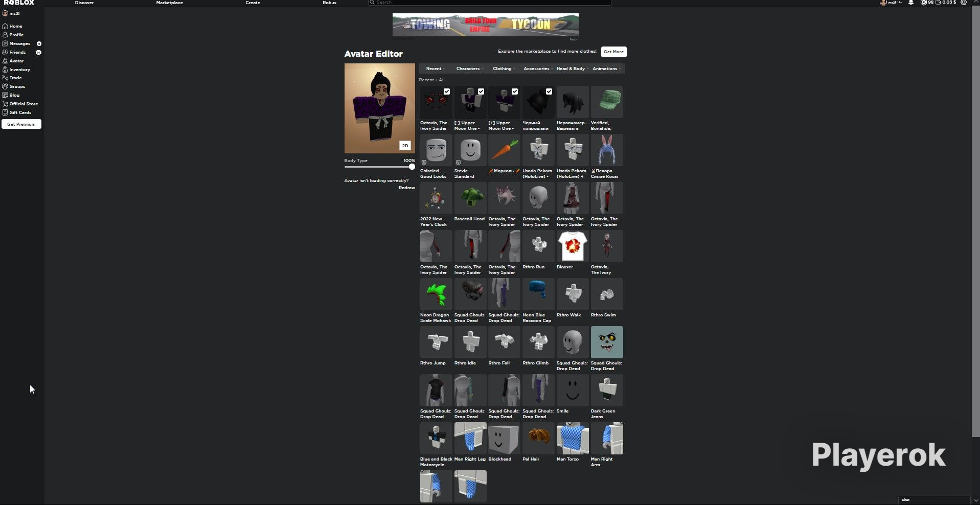Image resolution: width=980 pixels, height=505 pixels.
Task: Click the Towing Tycoon ad banner
Action: 486,25
